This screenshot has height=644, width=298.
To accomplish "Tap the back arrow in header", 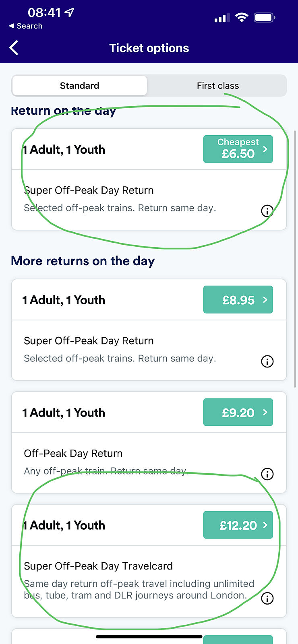I will [x=14, y=48].
